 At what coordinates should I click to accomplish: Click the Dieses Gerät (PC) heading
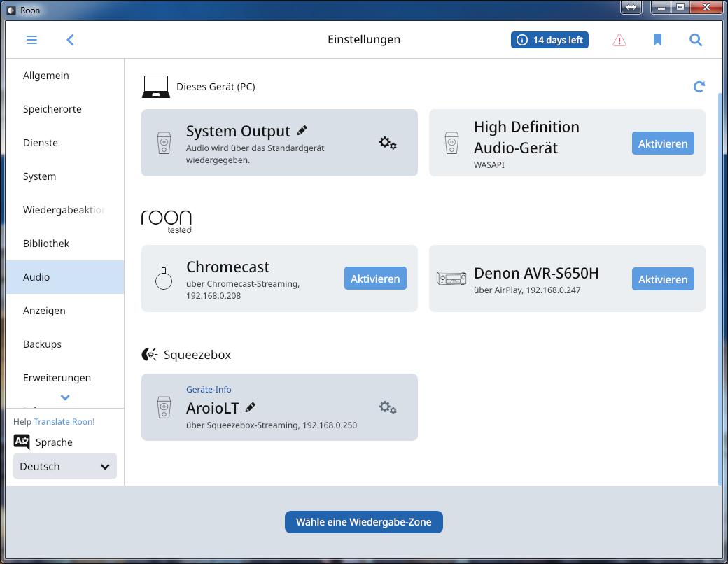[x=216, y=87]
